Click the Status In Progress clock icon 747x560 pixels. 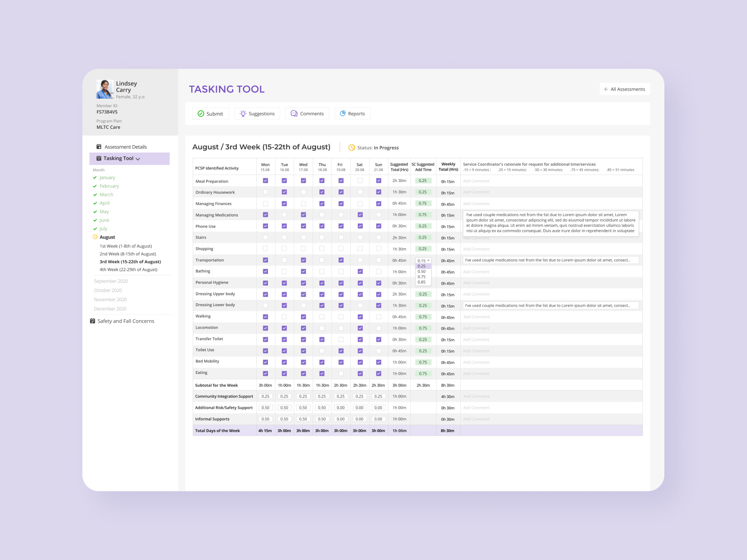(351, 147)
